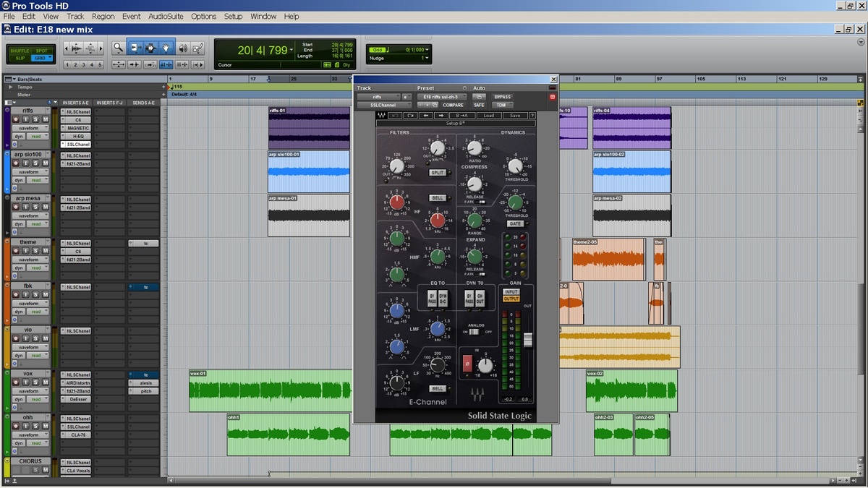Go to next preset with right arrow

pyautogui.click(x=441, y=115)
